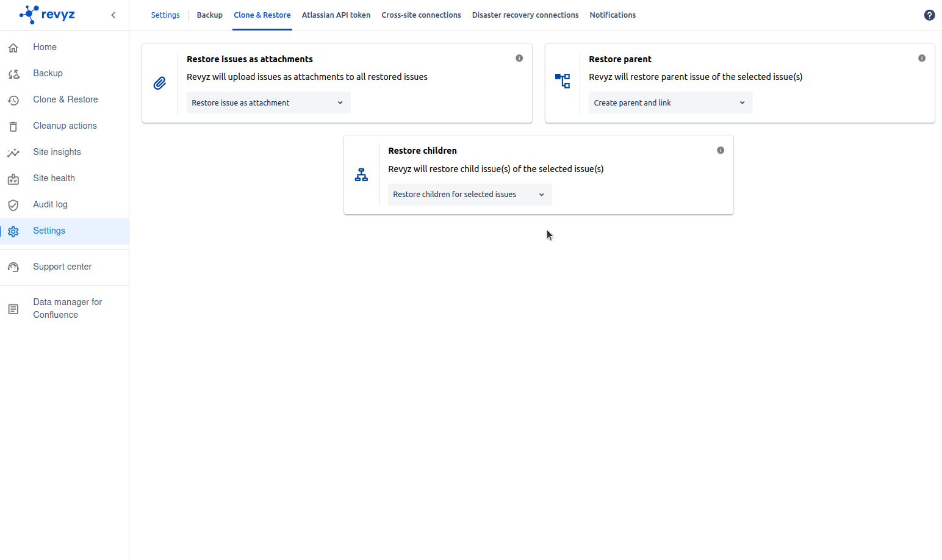The height and width of the screenshot is (560, 942).
Task: Open Site insights in the sidebar
Action: point(57,152)
